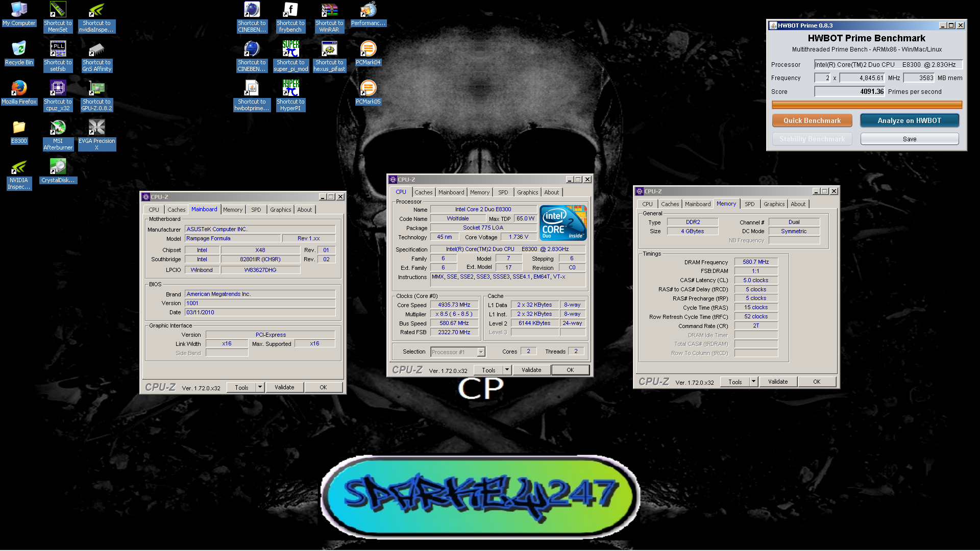Click the Intel Core 2 Duo logo

[563, 222]
